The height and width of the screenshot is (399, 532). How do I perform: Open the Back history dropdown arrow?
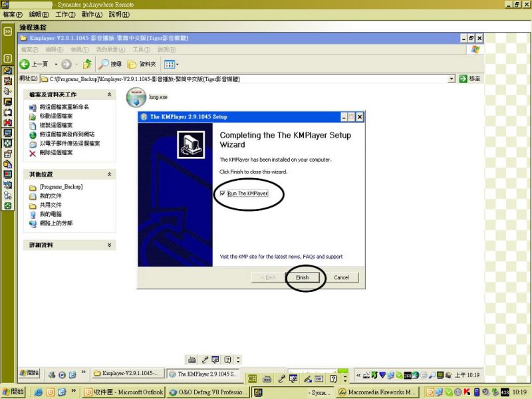click(56, 64)
